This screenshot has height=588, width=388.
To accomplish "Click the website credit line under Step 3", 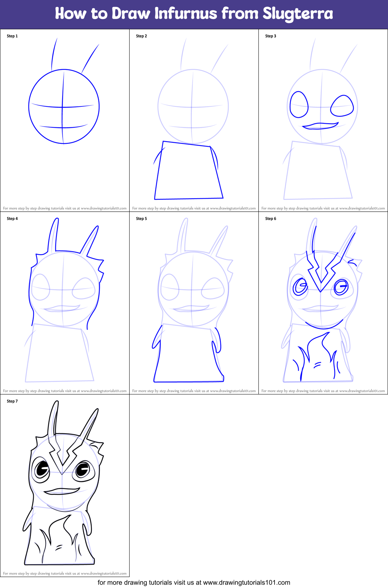I will click(x=323, y=208).
